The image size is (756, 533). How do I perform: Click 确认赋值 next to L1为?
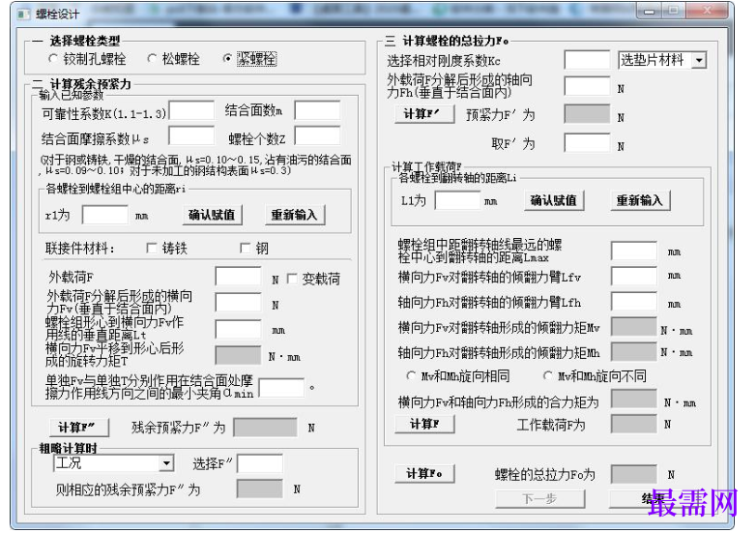[554, 200]
